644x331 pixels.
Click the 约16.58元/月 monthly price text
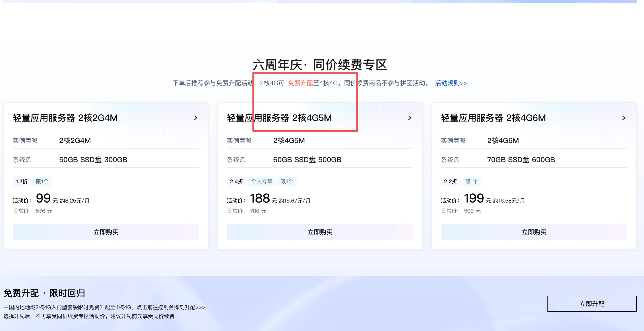[508, 201]
